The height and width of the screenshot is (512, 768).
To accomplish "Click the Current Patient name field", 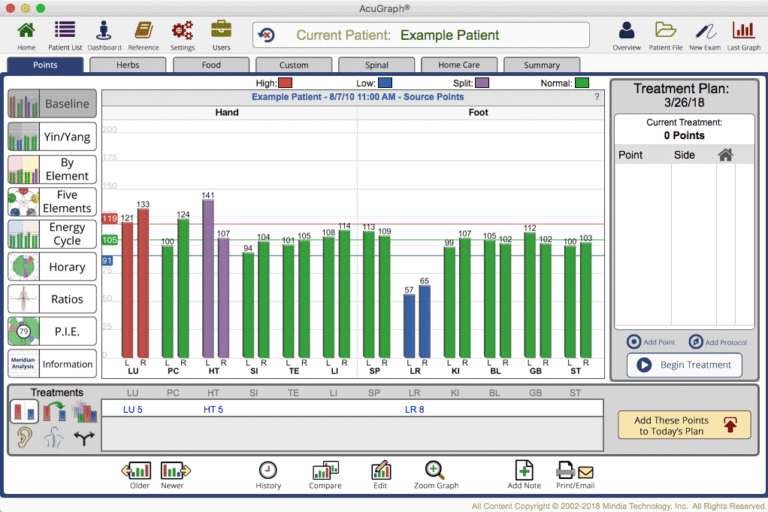I will [x=421, y=35].
